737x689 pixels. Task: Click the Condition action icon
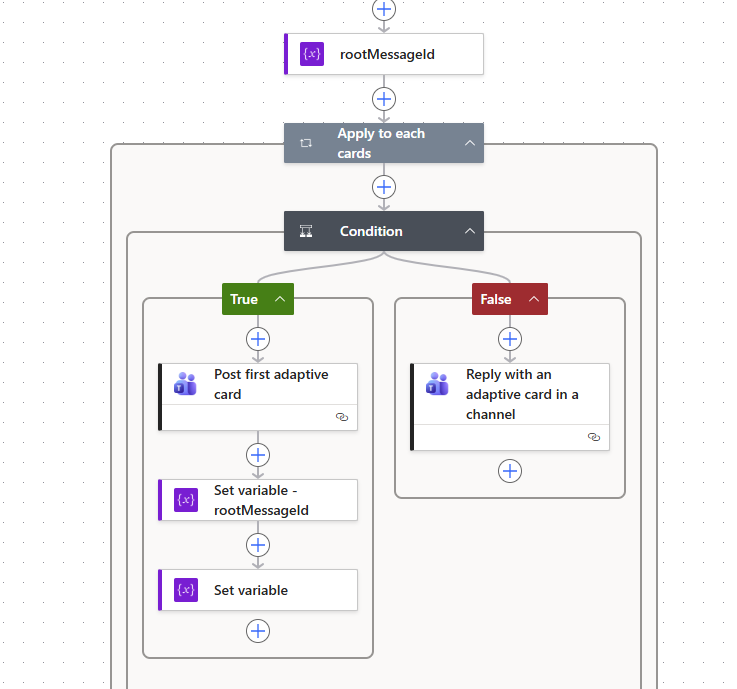point(306,231)
